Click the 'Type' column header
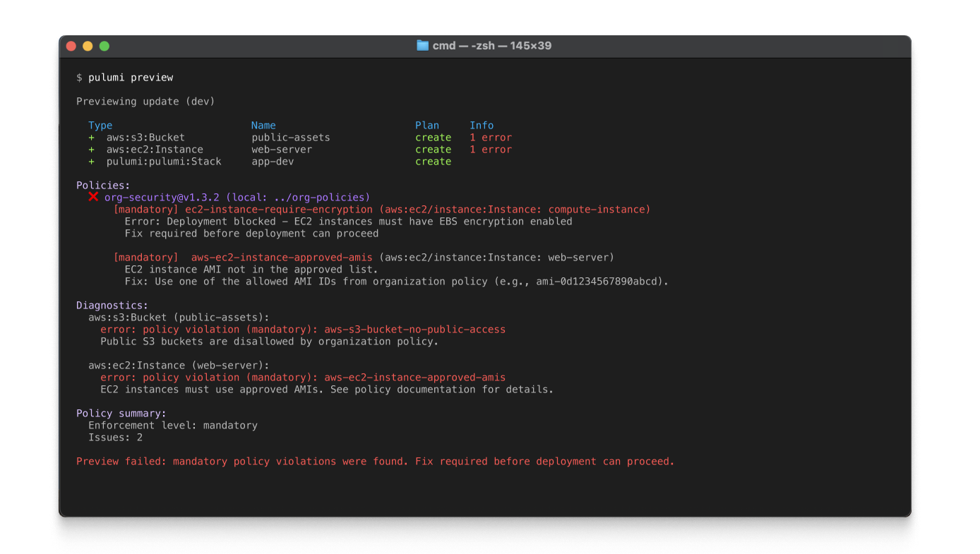The height and width of the screenshot is (554, 980). [100, 126]
